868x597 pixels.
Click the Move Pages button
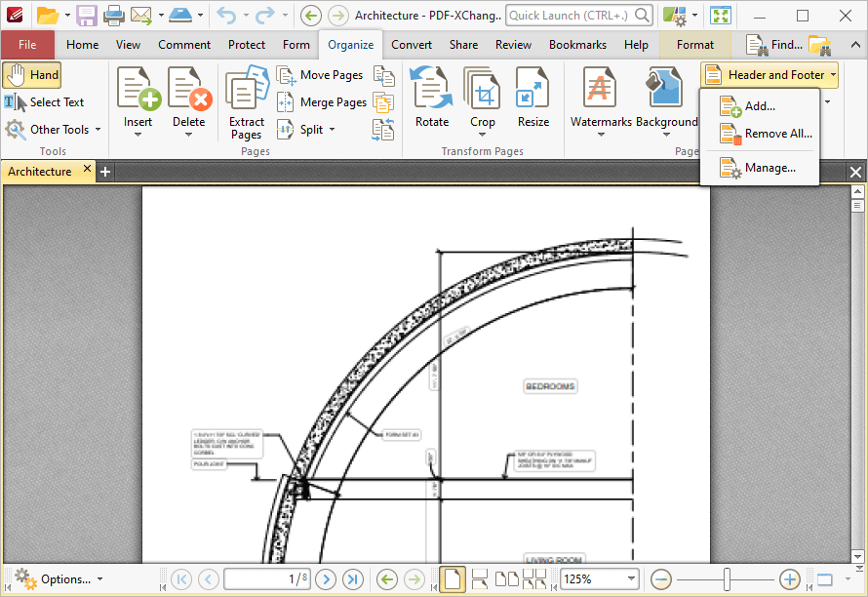(320, 75)
